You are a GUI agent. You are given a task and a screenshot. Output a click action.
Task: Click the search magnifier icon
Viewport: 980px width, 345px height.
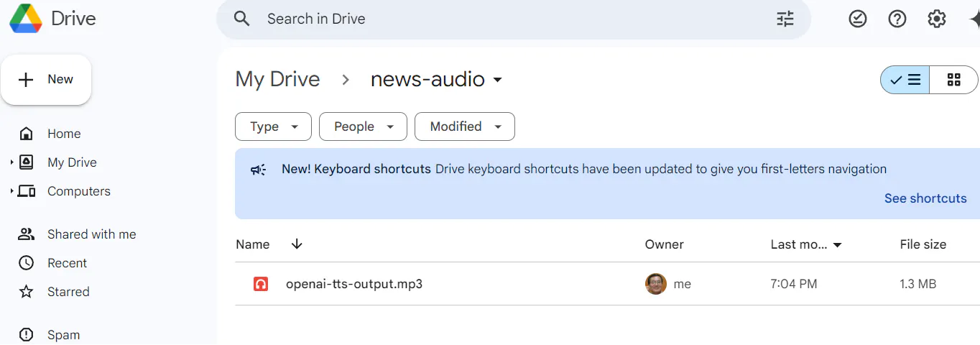(x=242, y=19)
